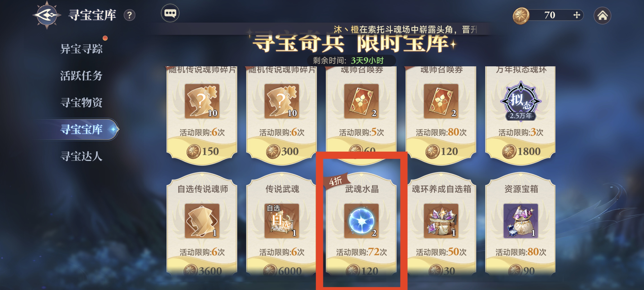Buy 随机传说魂师碎片 for 150 coins
The image size is (644, 290).
[202, 151]
